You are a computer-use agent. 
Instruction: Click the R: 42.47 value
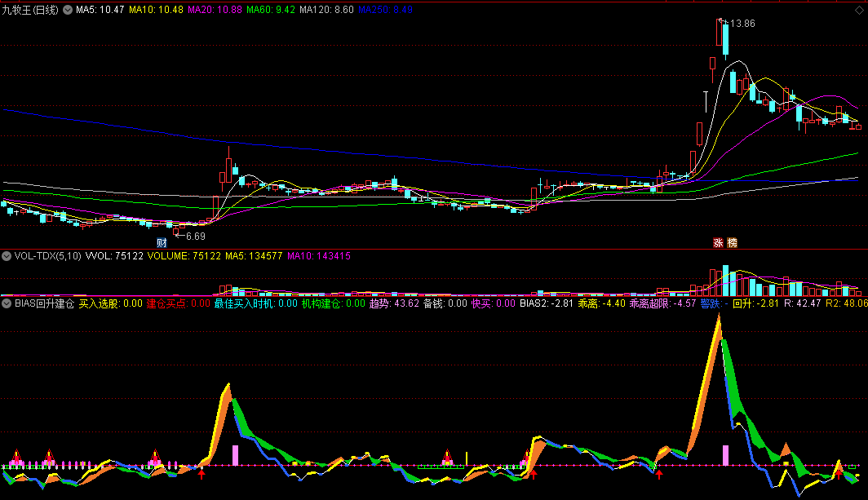point(802,303)
